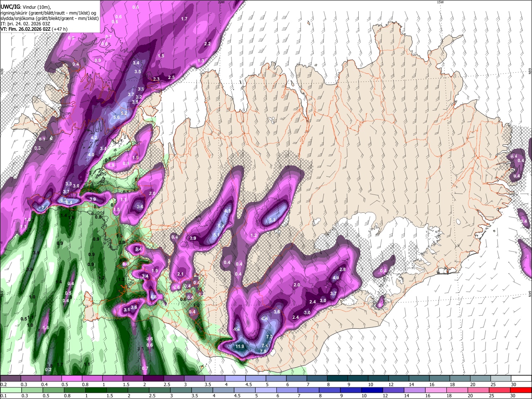The width and height of the screenshot is (532, 399).
Task: Pick the palest green first swatch of the rain scale
Action: coord(10,390)
